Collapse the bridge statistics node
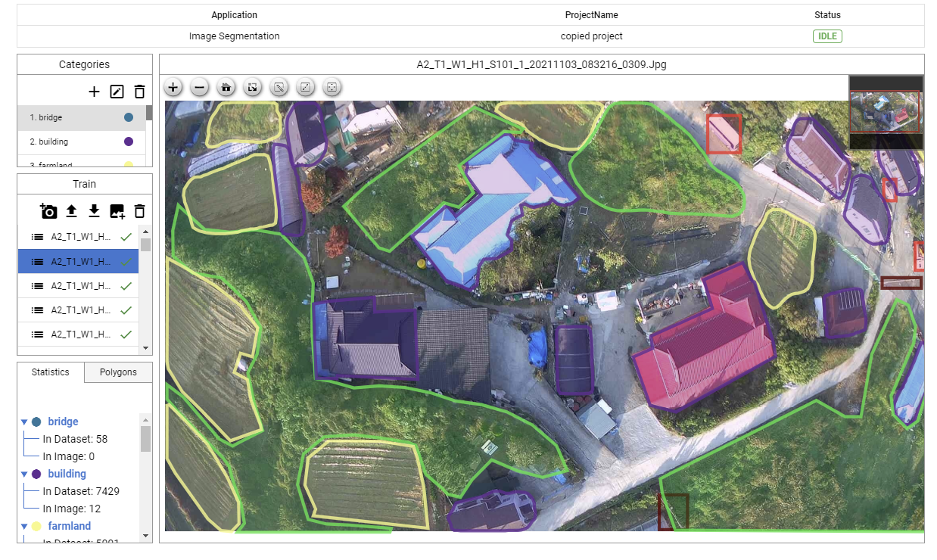Image resolution: width=937 pixels, height=560 pixels. coord(24,422)
